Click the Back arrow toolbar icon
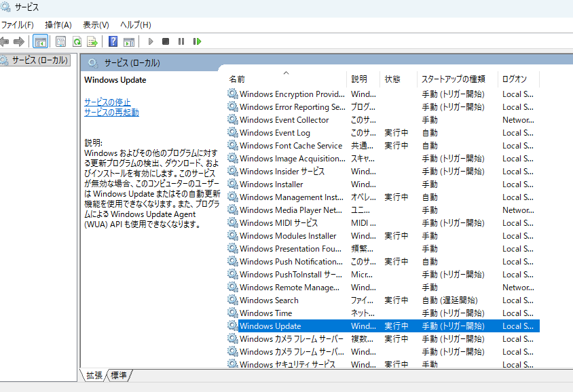Image resolution: width=573 pixels, height=392 pixels. (x=4, y=41)
